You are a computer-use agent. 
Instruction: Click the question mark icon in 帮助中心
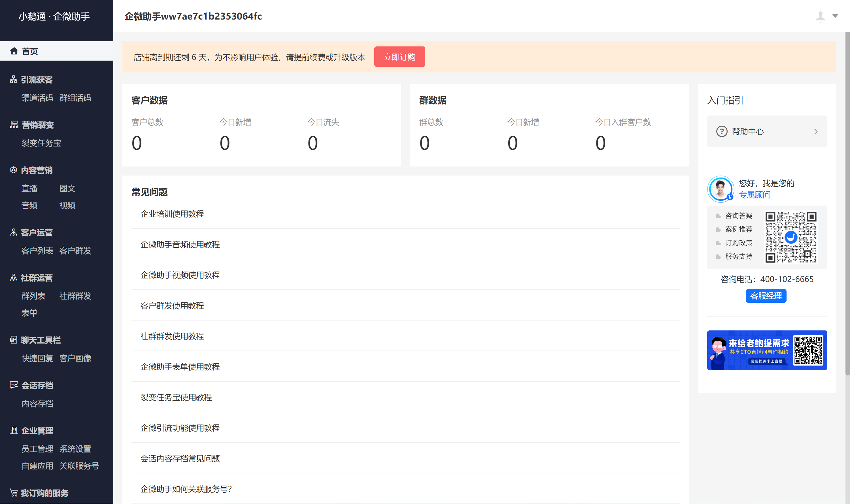tap(722, 131)
